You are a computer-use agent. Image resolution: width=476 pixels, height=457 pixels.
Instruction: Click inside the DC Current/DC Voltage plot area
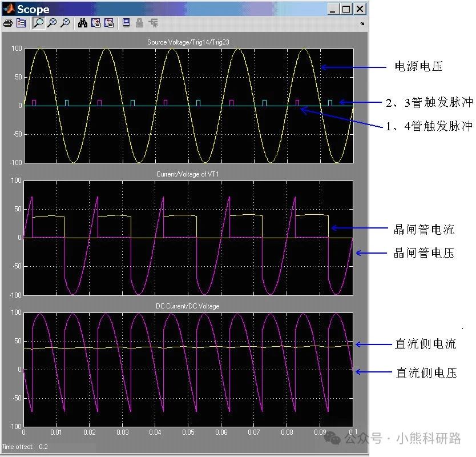[x=188, y=370]
